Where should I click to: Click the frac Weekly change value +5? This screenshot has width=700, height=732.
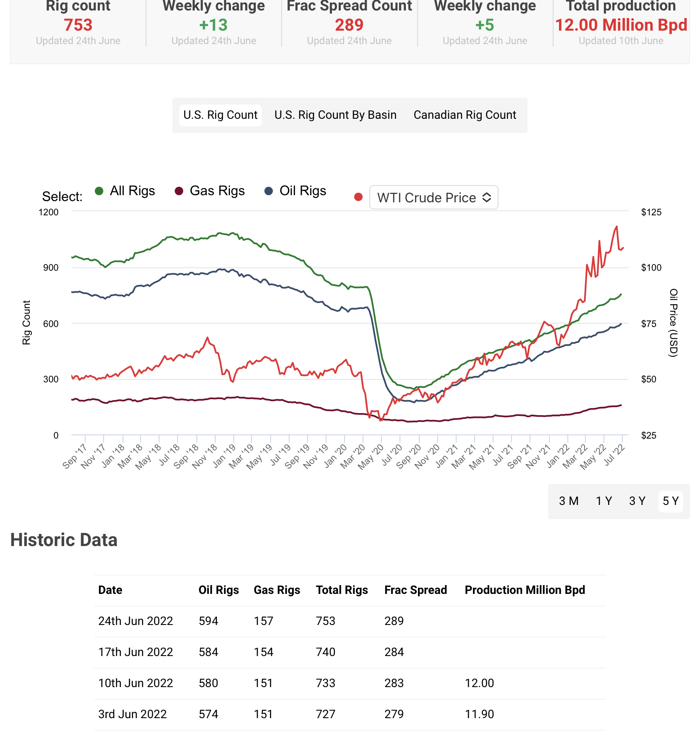click(485, 25)
